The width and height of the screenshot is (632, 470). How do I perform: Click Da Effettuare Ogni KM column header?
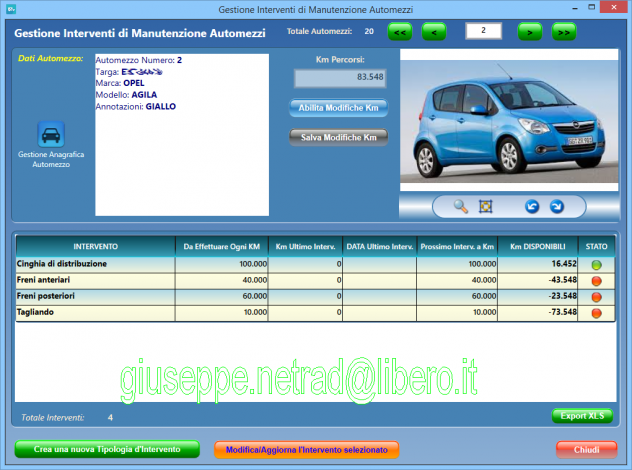tap(222, 246)
